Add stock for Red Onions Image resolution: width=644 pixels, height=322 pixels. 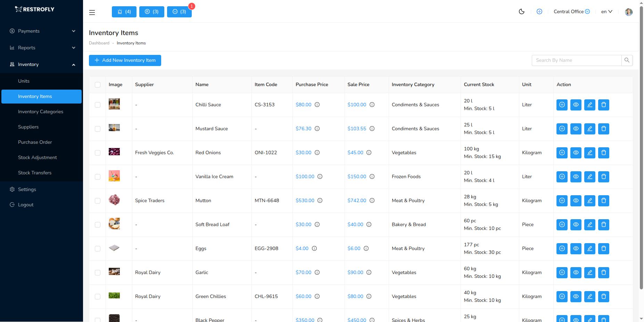(562, 153)
